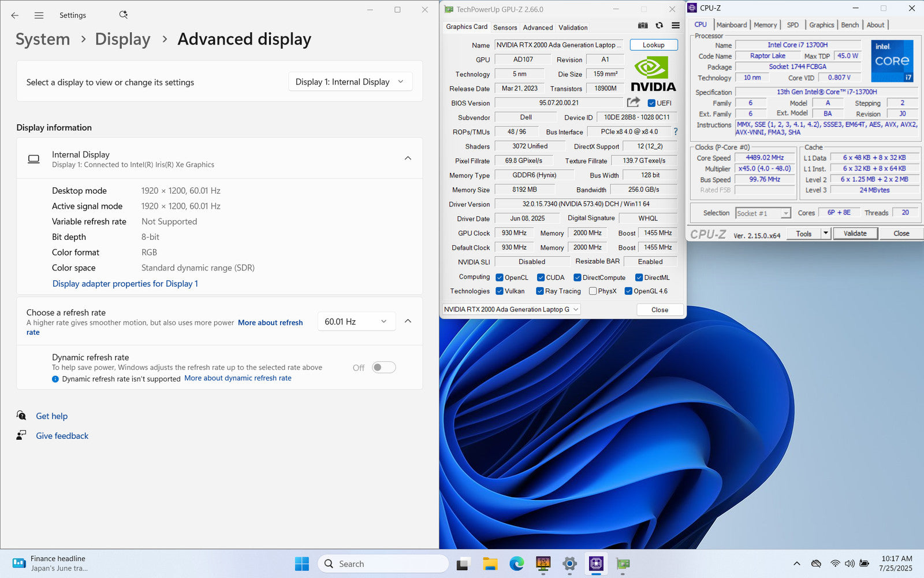Open Display adapter properties for Display 1

tap(125, 284)
